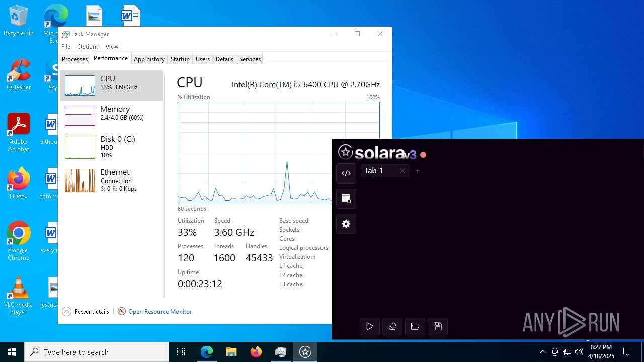Image resolution: width=644 pixels, height=362 pixels.
Task: Click the Solara open folder button
Action: pyautogui.click(x=415, y=326)
